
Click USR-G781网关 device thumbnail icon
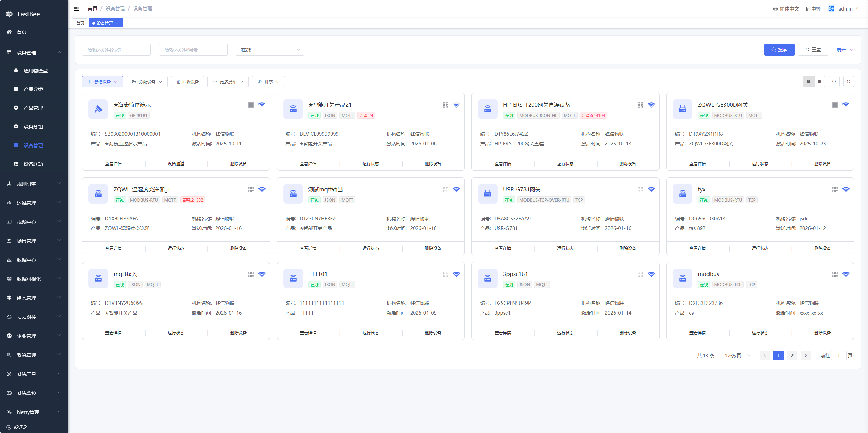pyautogui.click(x=487, y=194)
